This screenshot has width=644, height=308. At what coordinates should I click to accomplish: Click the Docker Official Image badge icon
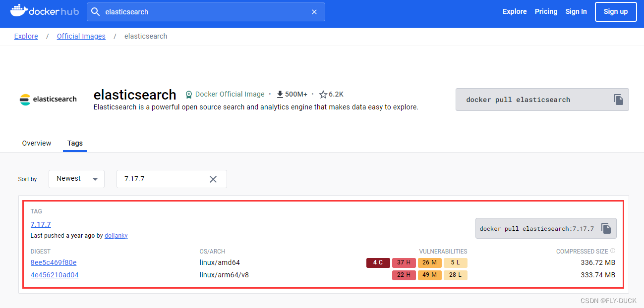pos(188,94)
